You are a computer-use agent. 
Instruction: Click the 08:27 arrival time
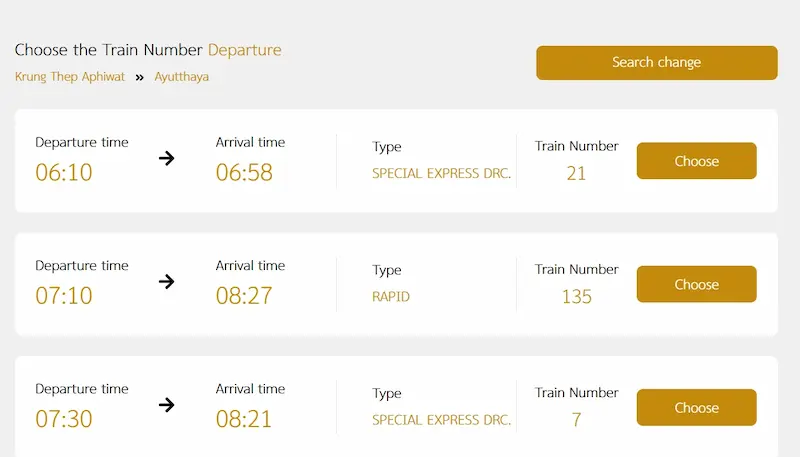[244, 296]
